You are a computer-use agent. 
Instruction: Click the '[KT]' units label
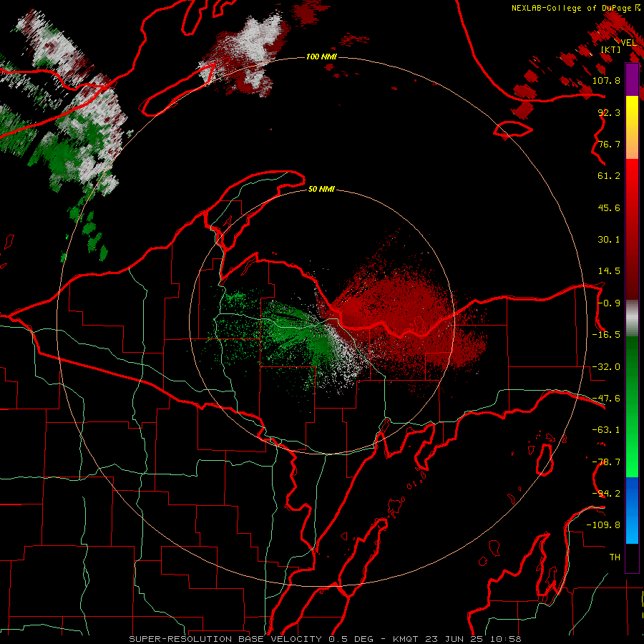click(611, 49)
